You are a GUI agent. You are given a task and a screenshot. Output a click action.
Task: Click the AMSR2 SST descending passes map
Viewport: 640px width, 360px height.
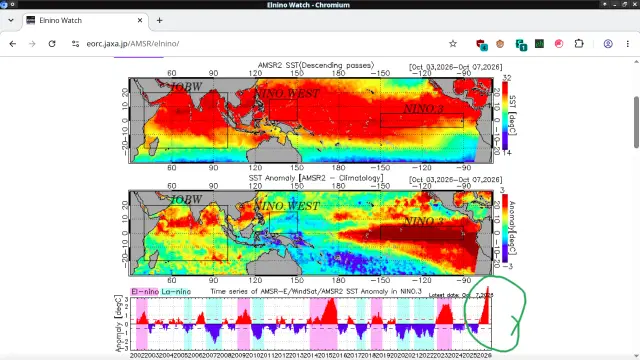coord(311,121)
